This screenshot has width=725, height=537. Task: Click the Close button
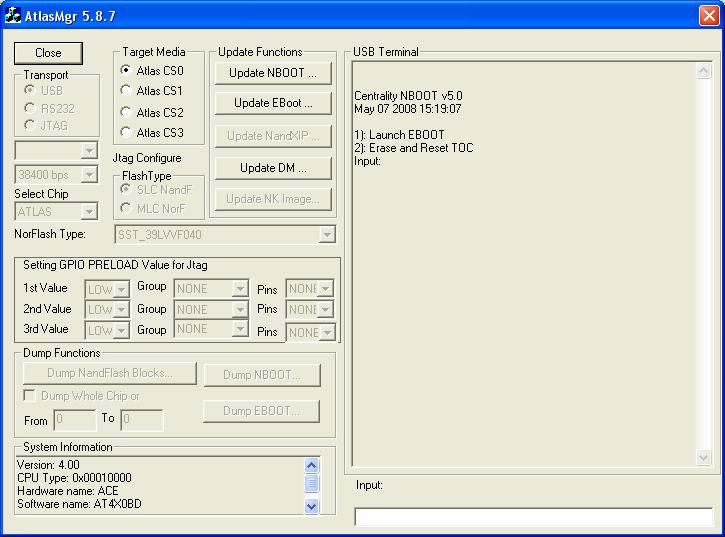coord(48,53)
